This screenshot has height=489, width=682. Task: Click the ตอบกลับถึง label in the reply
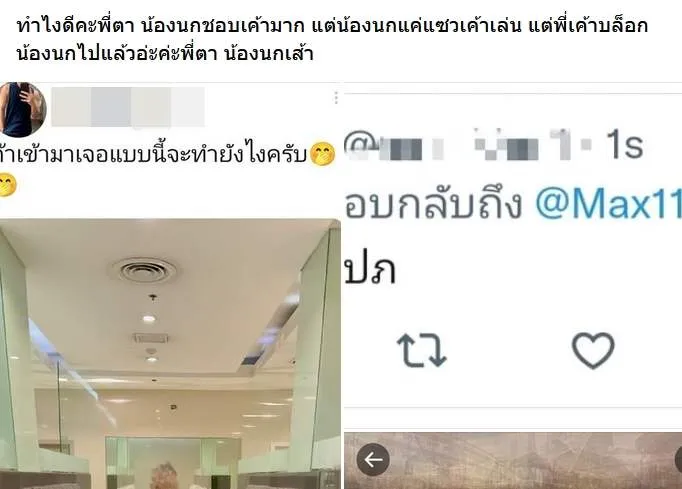tap(433, 203)
